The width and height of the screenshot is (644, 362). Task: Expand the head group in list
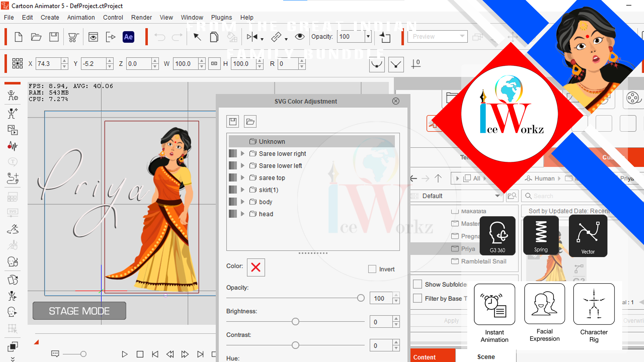click(243, 214)
